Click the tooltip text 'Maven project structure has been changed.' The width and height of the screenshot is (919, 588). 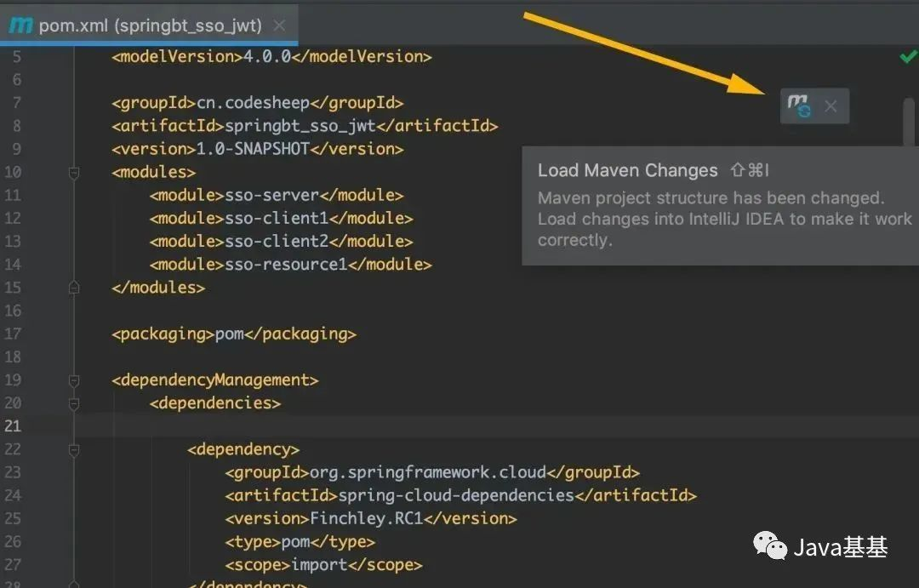tap(711, 198)
